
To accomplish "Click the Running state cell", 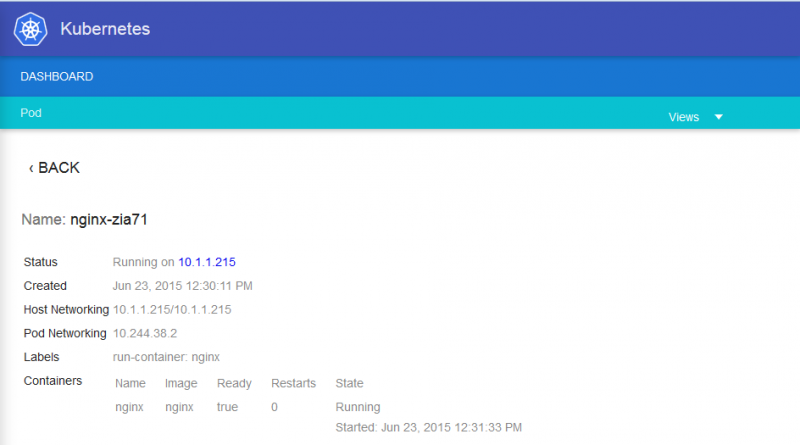I will [358, 407].
